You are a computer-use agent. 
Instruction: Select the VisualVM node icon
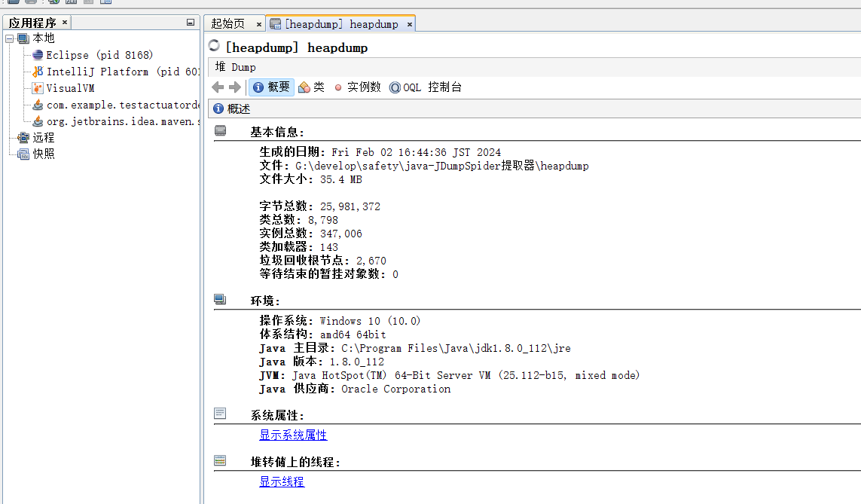coord(38,88)
